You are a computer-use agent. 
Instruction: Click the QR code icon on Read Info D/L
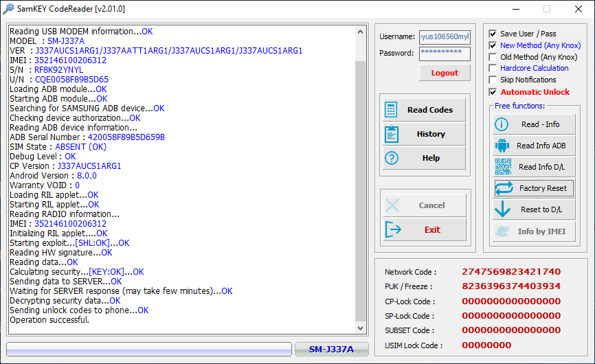(503, 167)
